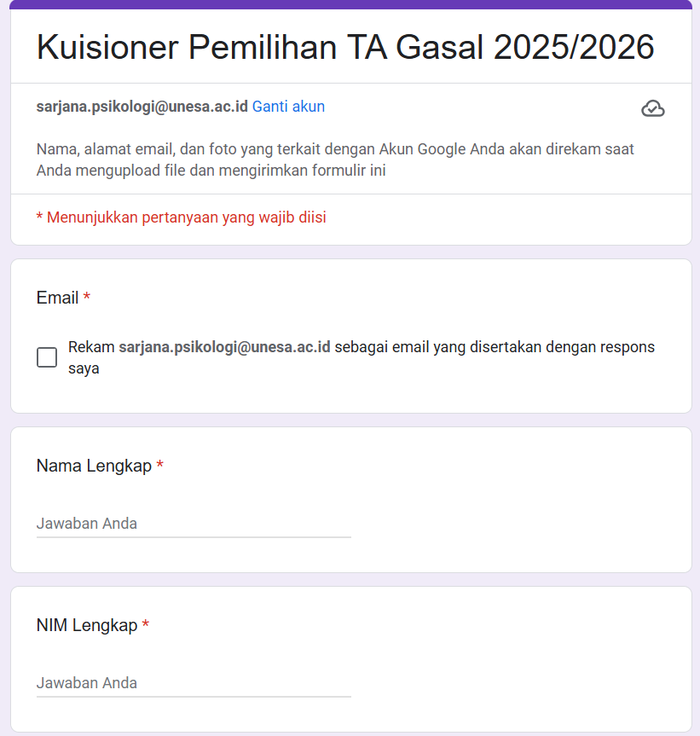The width and height of the screenshot is (700, 736).
Task: Click the account email in the header
Action: 142,107
